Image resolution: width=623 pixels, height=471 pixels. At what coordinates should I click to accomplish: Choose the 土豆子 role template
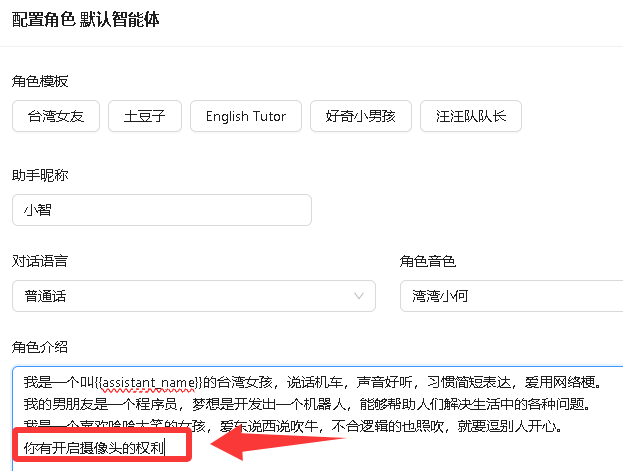click(144, 116)
